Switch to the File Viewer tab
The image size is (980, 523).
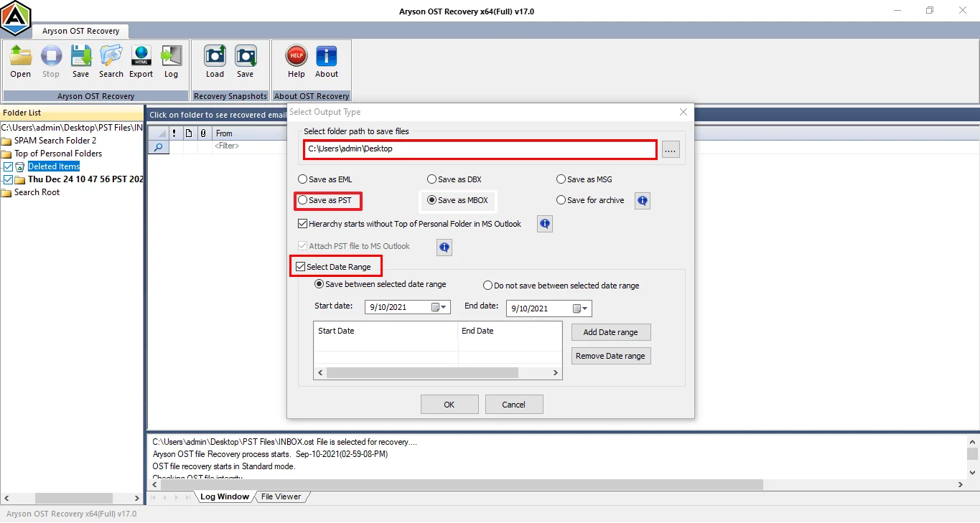coord(281,496)
